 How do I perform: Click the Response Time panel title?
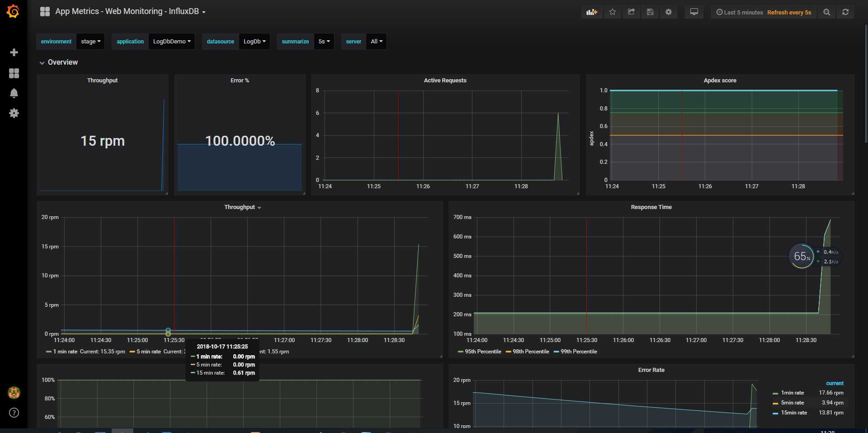coord(651,207)
